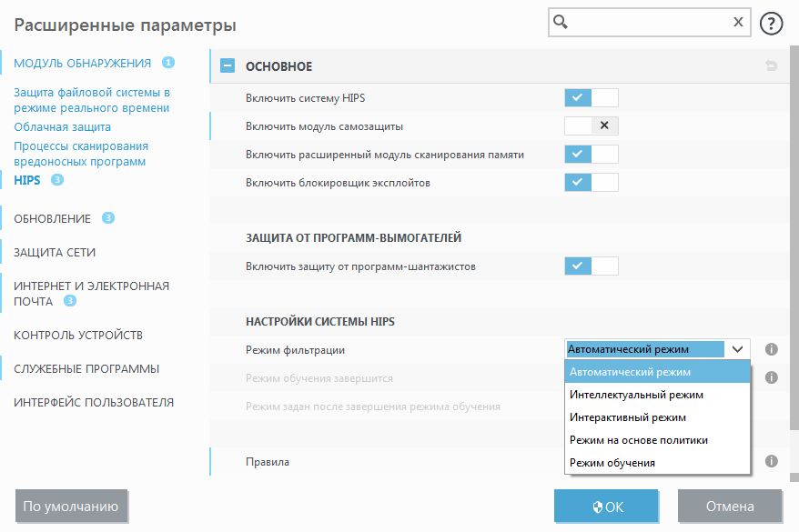Screen dimensions: 799x532
Task: Click the magnifier search icon
Action: click(561, 23)
